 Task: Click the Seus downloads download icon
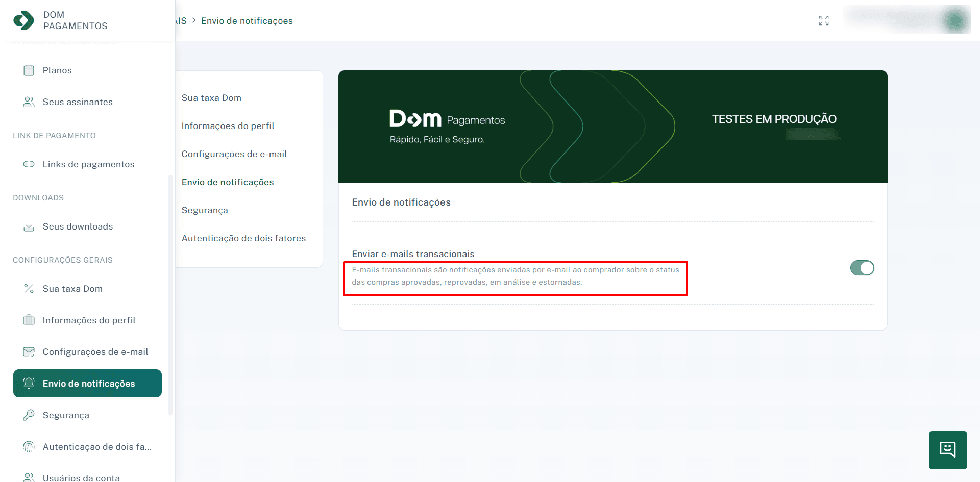pos(29,226)
